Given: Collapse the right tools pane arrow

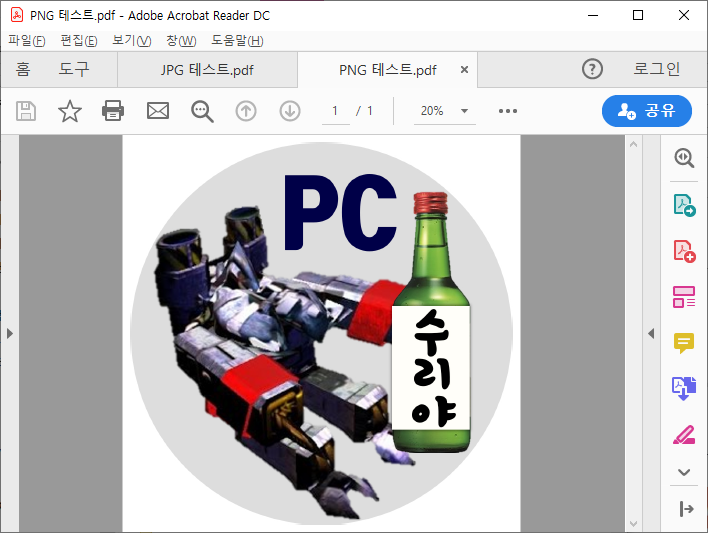Looking at the screenshot, I should tap(651, 333).
